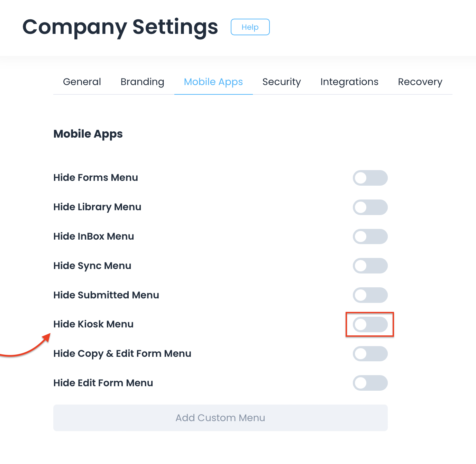This screenshot has width=476, height=464.
Task: Click the Company Settings page title
Action: (x=120, y=27)
